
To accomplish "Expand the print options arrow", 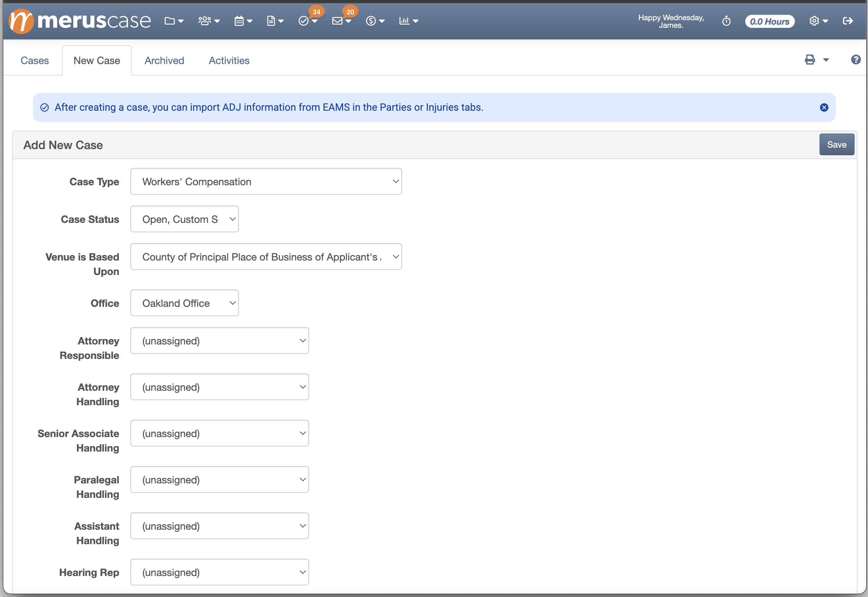I will coord(826,60).
